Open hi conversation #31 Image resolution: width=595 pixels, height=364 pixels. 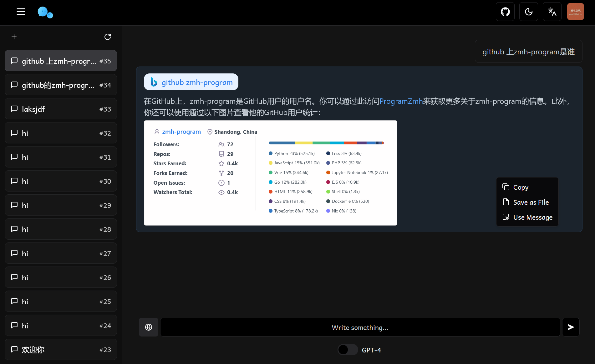[x=61, y=157]
